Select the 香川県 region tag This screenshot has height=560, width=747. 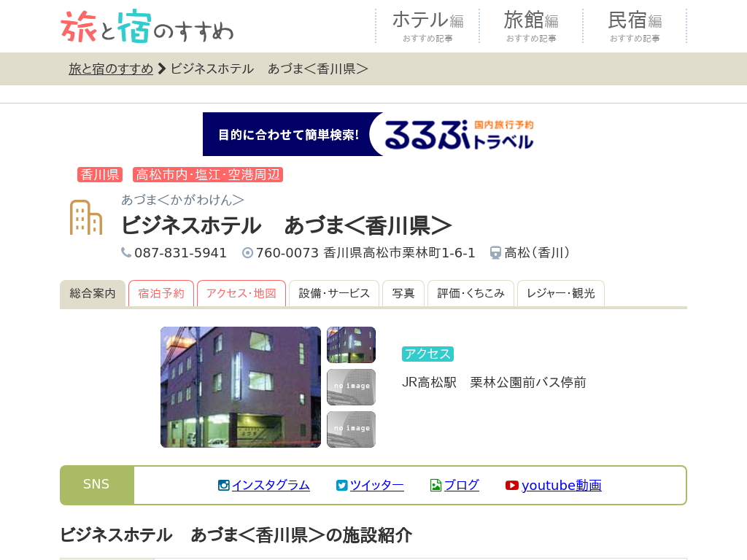click(x=99, y=175)
